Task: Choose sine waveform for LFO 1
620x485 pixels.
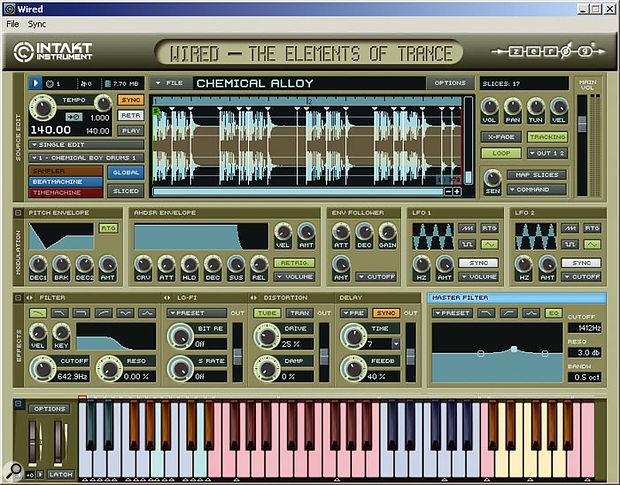Action: pos(489,244)
